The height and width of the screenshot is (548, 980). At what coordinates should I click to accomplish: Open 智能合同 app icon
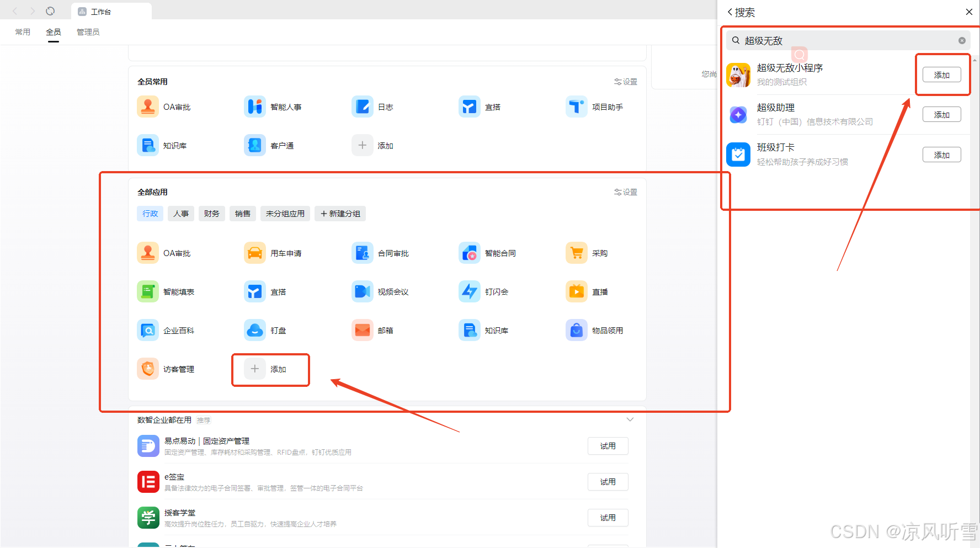[469, 253]
